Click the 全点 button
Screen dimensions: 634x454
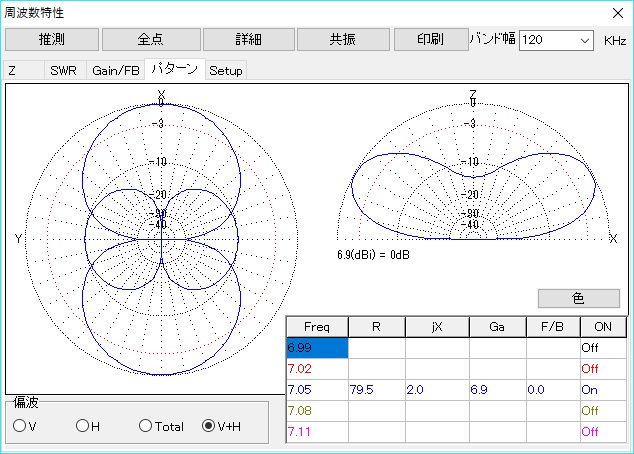(151, 40)
